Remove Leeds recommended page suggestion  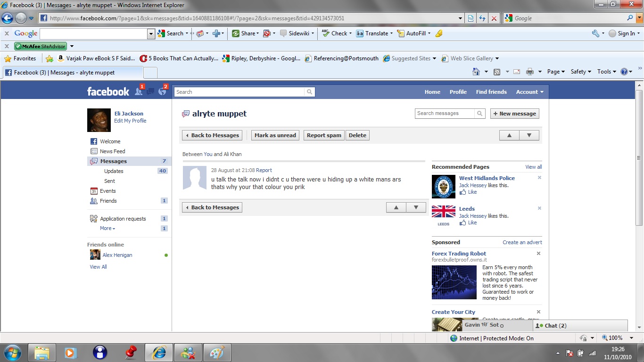click(539, 208)
